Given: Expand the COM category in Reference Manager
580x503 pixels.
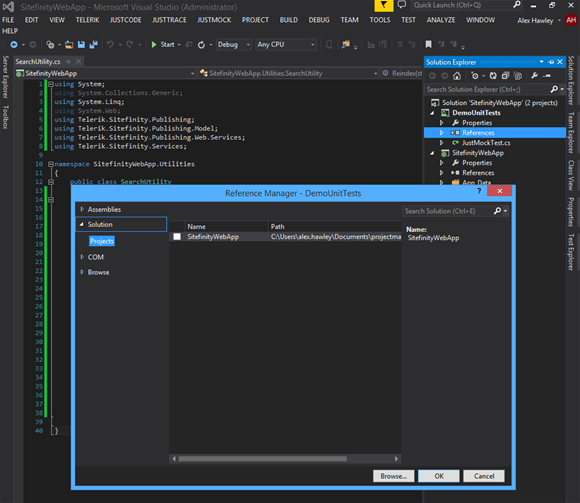Looking at the screenshot, I should coord(82,257).
